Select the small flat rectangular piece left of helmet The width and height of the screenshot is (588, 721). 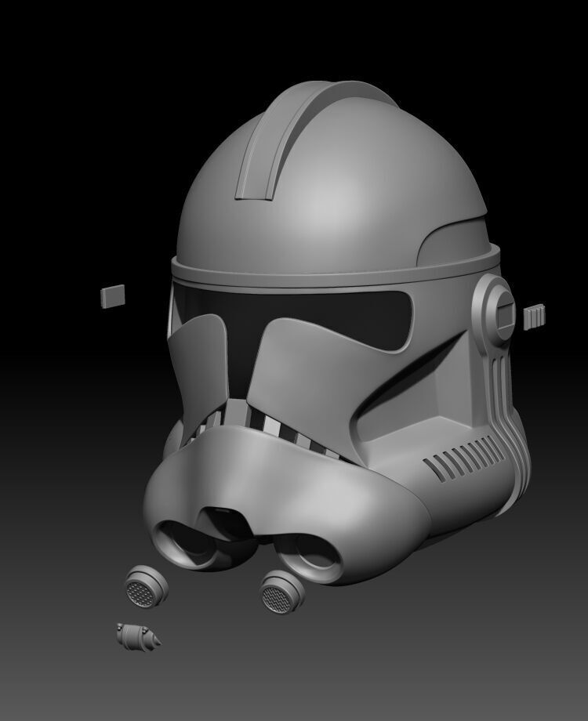click(x=113, y=296)
